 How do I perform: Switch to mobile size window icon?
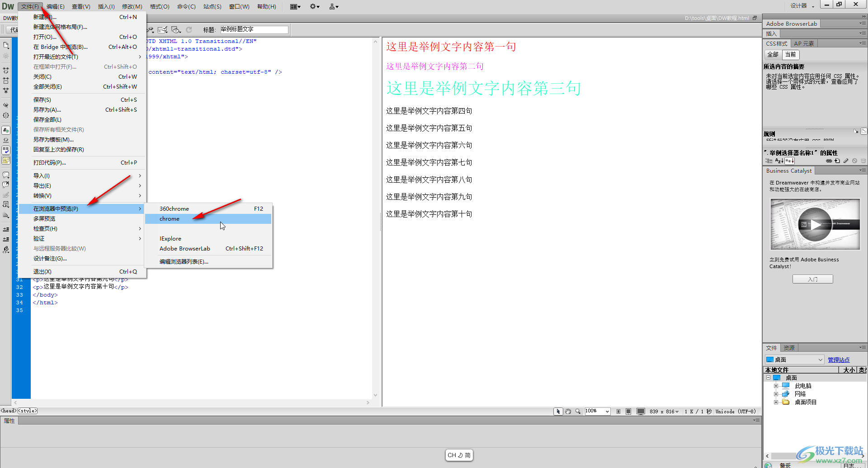pyautogui.click(x=618, y=411)
